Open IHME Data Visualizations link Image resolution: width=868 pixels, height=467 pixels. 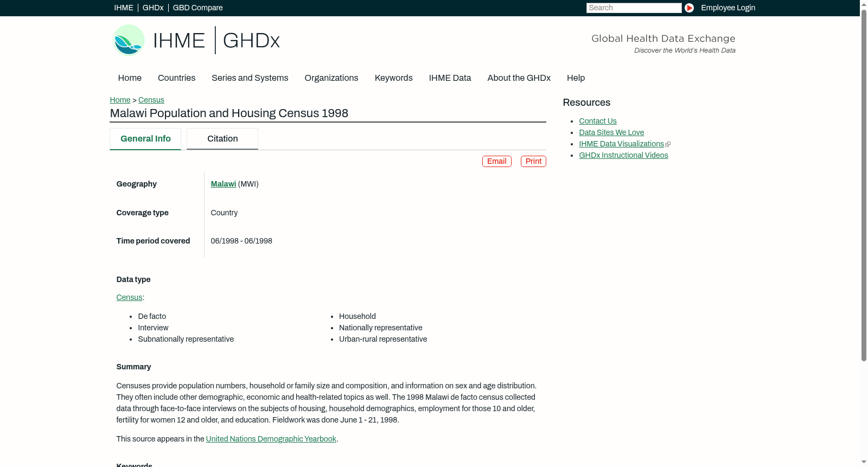(621, 144)
